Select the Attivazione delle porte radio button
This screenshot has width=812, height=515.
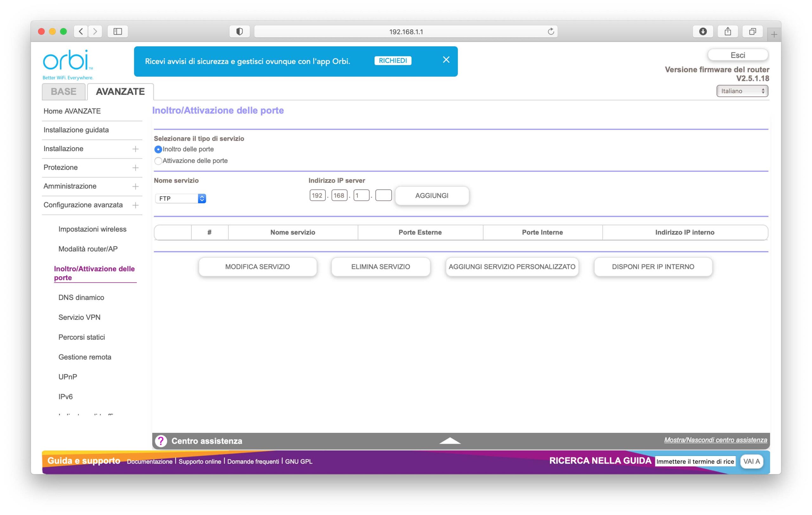(x=158, y=161)
